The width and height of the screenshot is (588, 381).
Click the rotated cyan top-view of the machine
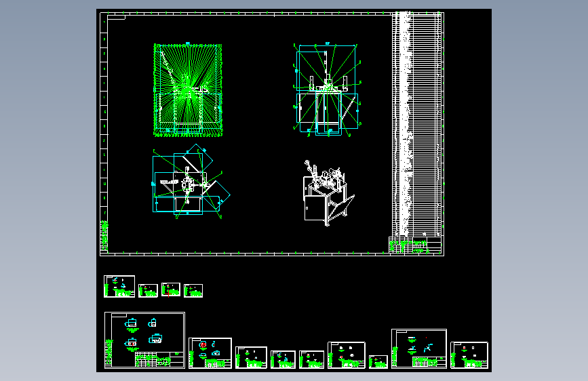click(x=191, y=182)
